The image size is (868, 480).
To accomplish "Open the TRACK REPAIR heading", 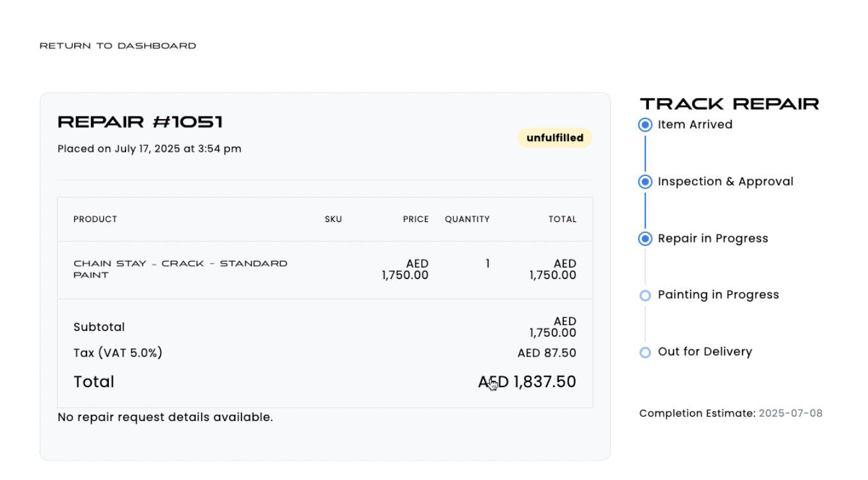I will (x=728, y=102).
